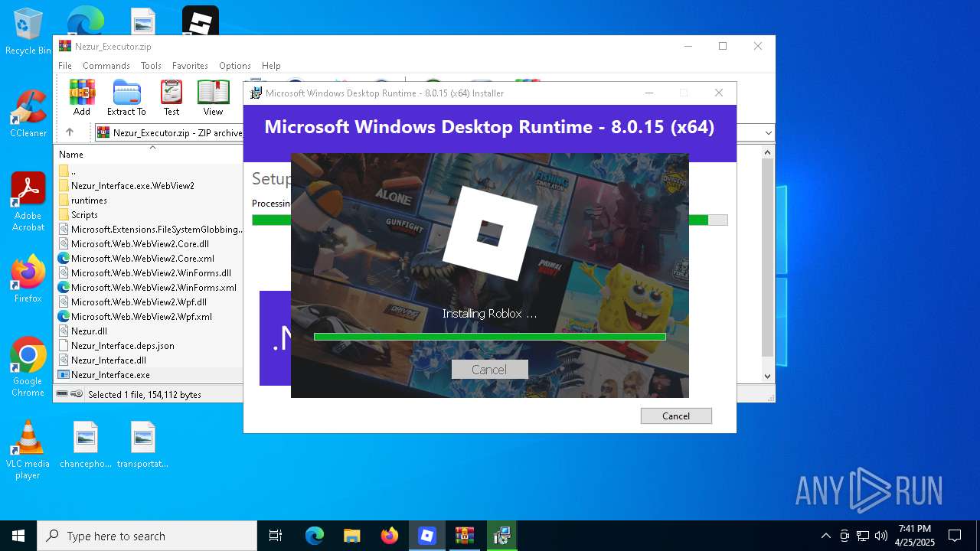Open the notification center icon
This screenshot has height=551, width=980.
955,536
